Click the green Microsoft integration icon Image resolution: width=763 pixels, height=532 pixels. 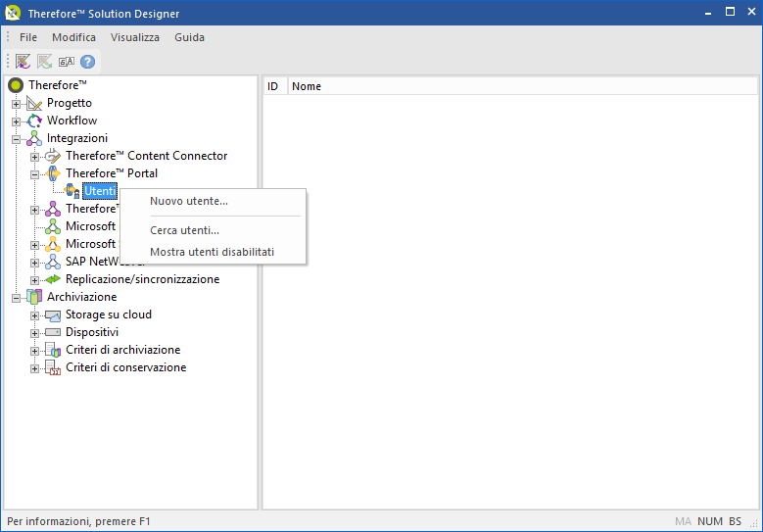coord(53,226)
